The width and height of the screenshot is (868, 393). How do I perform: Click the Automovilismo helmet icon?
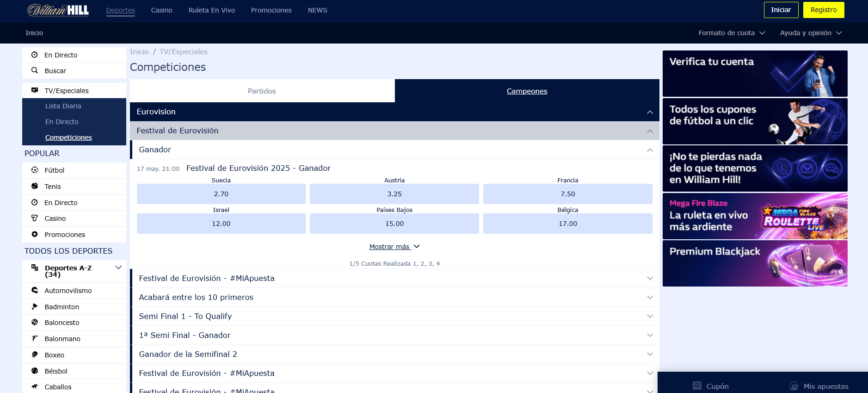pos(35,290)
